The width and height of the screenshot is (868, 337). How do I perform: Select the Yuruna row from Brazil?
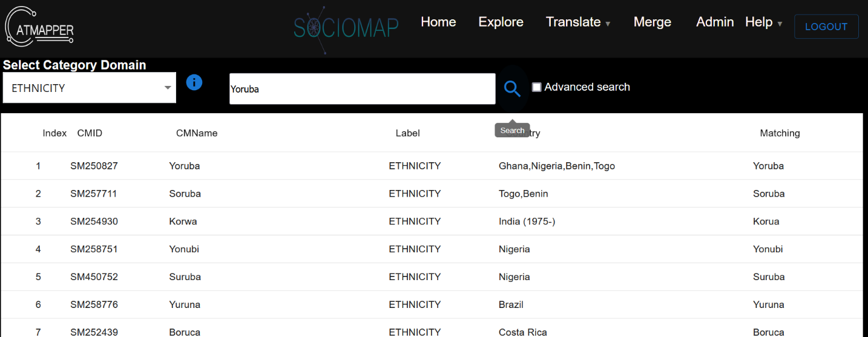(x=185, y=304)
